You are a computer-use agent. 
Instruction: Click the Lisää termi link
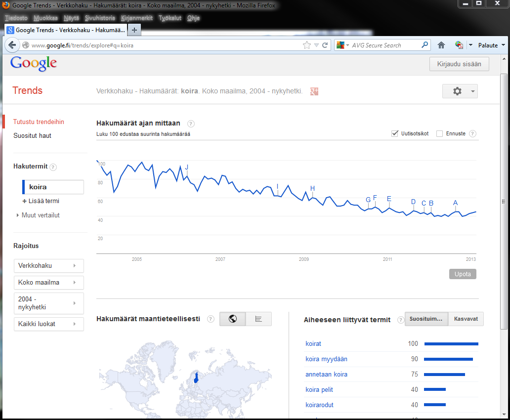tap(41, 201)
